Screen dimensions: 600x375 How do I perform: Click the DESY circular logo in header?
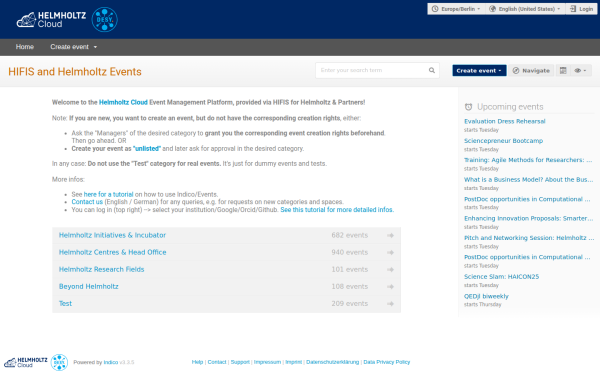pos(104,20)
